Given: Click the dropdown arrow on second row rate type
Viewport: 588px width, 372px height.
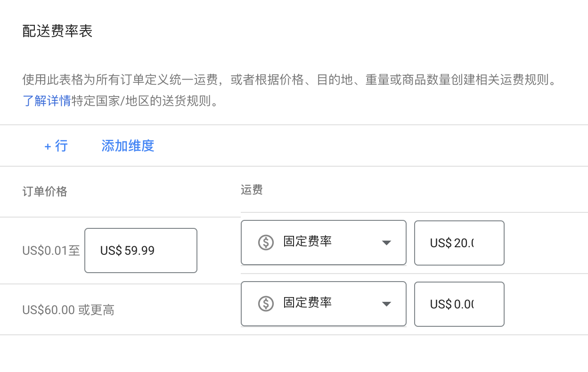Looking at the screenshot, I should click(386, 304).
